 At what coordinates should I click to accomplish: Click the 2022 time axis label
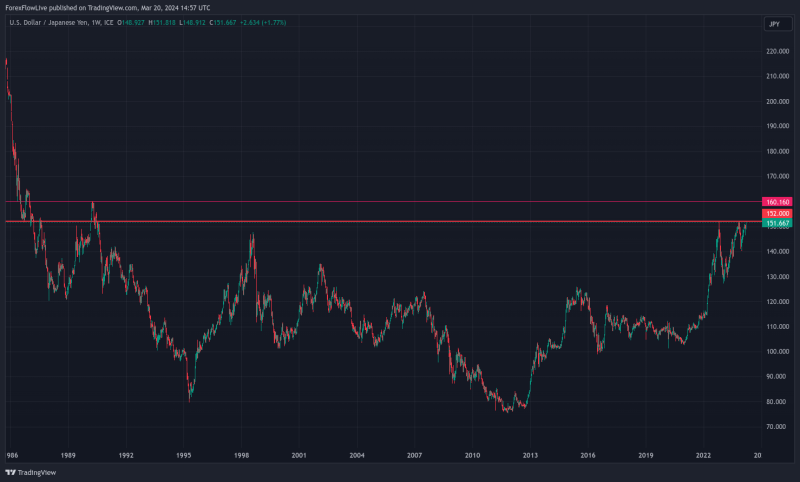click(704, 455)
